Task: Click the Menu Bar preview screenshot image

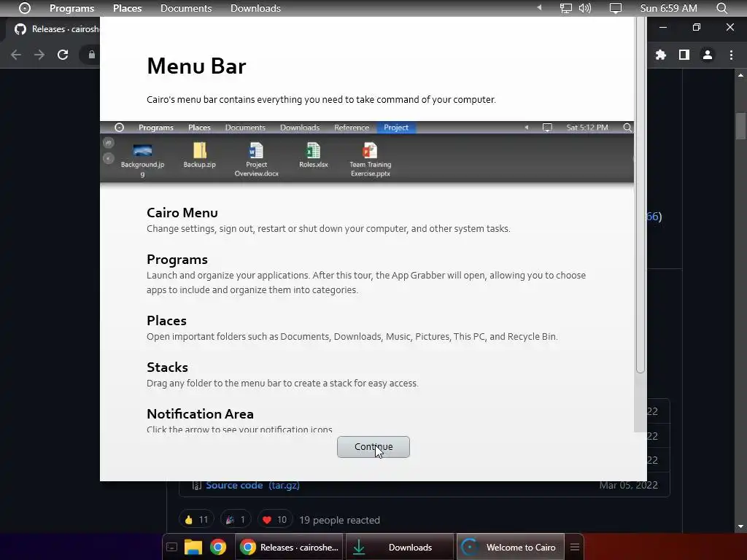Action: 367,152
